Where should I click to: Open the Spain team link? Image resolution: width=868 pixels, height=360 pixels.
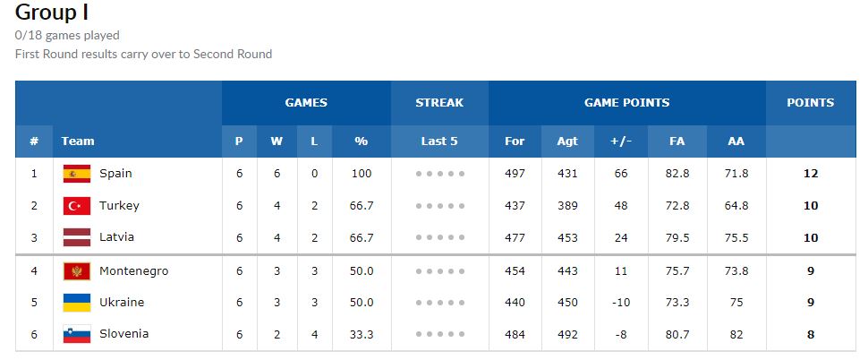click(x=115, y=174)
